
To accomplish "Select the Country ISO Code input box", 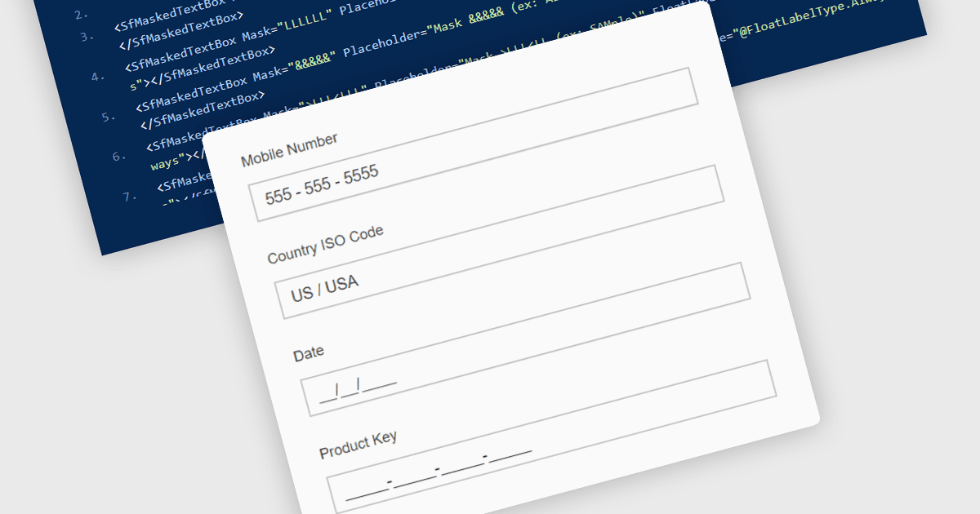I will (x=512, y=290).
